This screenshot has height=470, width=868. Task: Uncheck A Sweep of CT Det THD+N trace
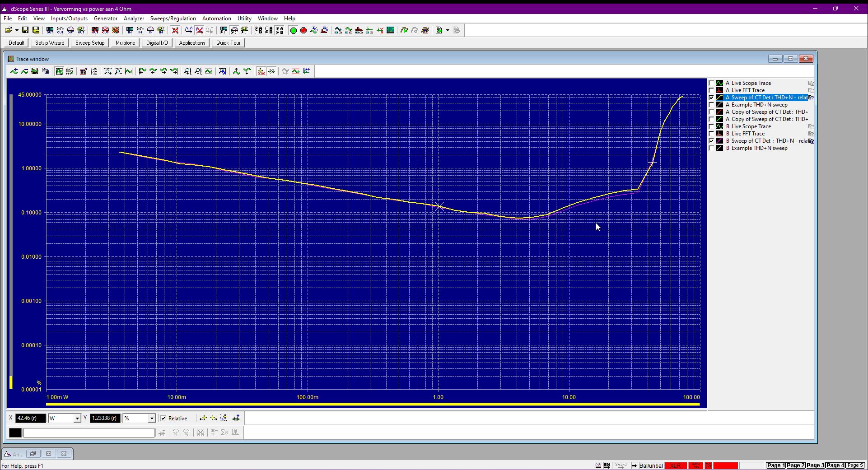(x=712, y=98)
